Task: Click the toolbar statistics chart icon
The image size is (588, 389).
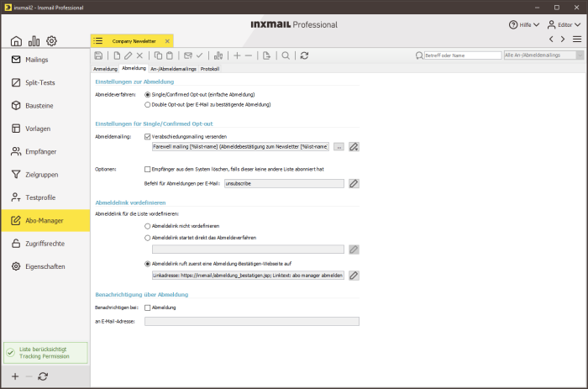Action: point(218,55)
